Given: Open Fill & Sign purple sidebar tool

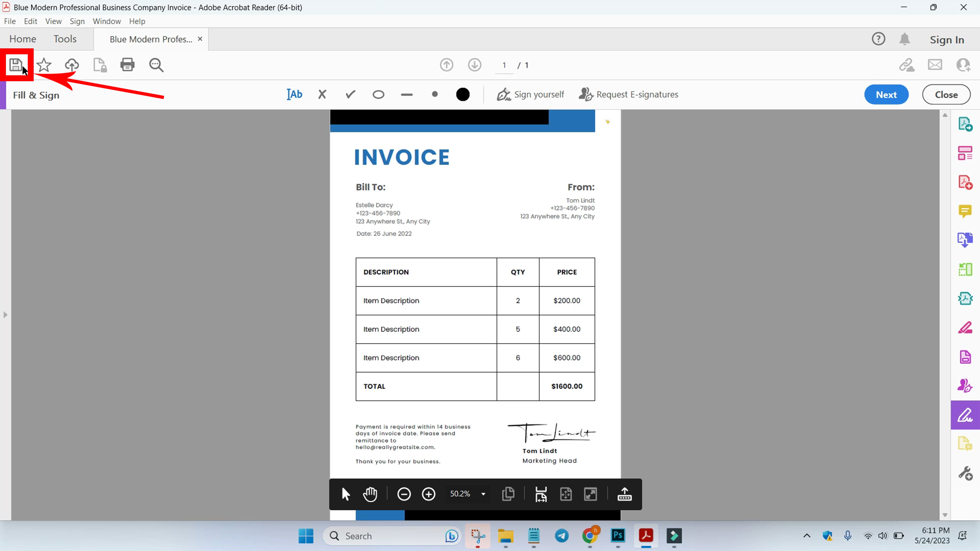Looking at the screenshot, I should (x=965, y=415).
